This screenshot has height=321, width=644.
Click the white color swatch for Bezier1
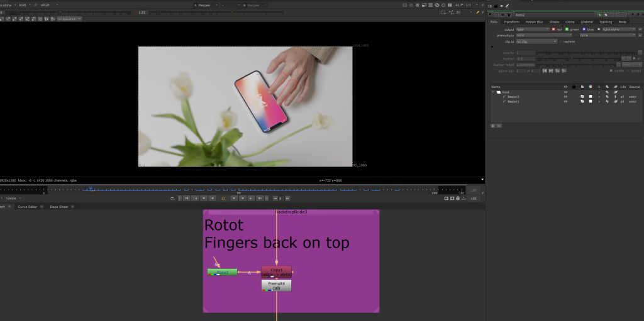[x=591, y=101]
